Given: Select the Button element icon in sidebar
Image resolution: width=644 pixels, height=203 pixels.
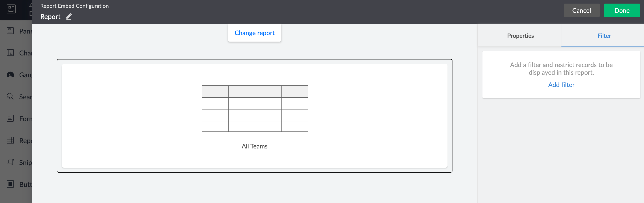Looking at the screenshot, I should pyautogui.click(x=10, y=184).
